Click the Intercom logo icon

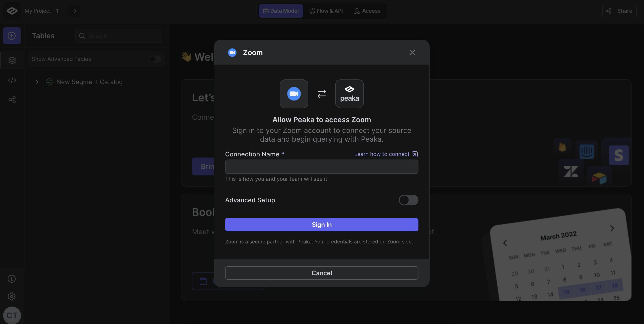click(x=586, y=151)
